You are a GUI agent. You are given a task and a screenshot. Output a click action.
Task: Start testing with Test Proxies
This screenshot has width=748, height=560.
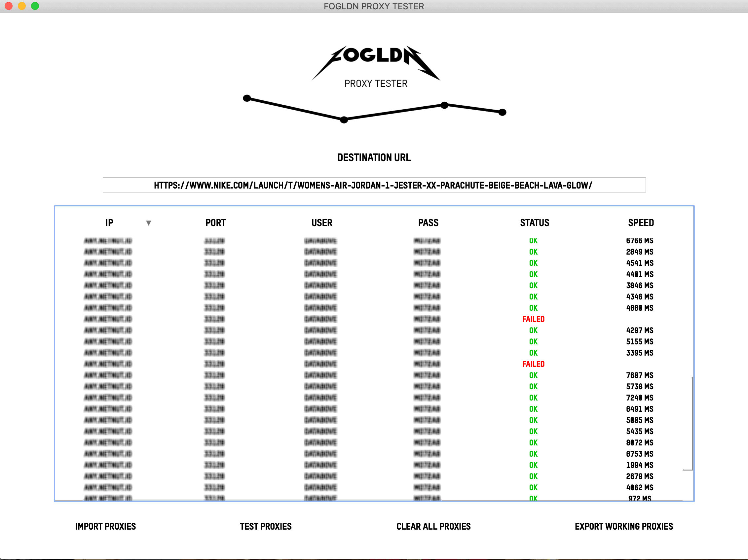click(x=266, y=526)
